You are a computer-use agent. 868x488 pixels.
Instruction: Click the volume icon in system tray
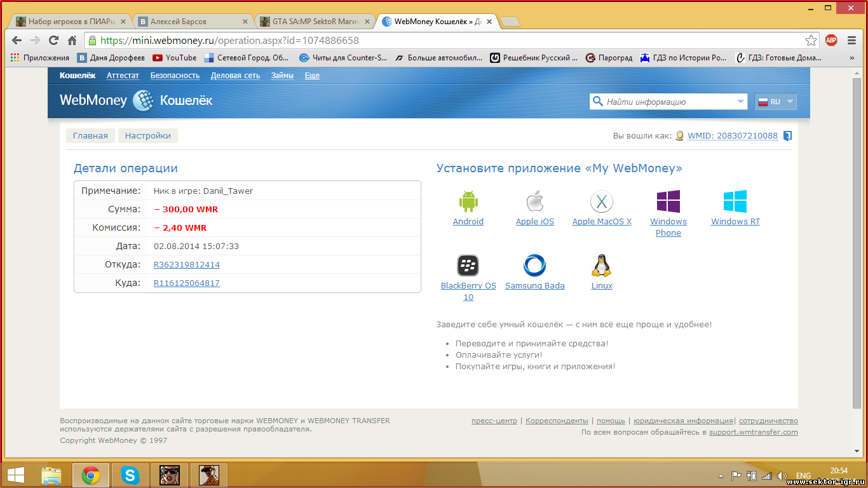(x=782, y=475)
